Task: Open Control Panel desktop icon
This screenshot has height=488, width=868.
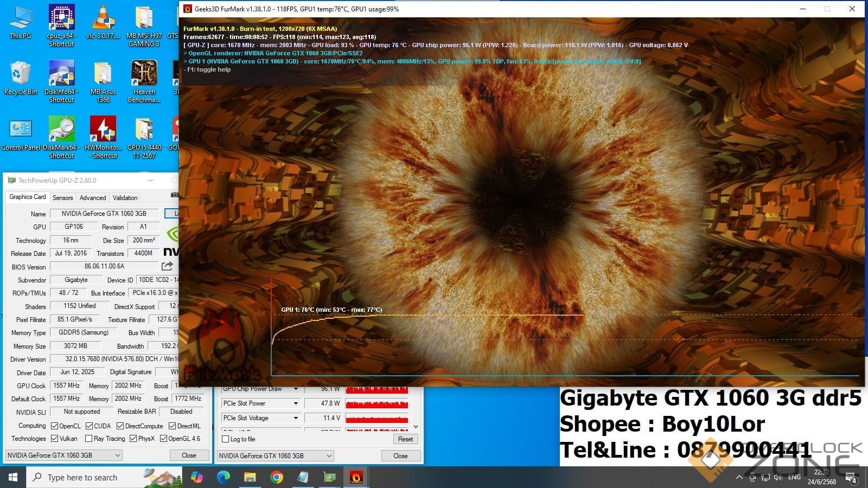Action: [20, 134]
